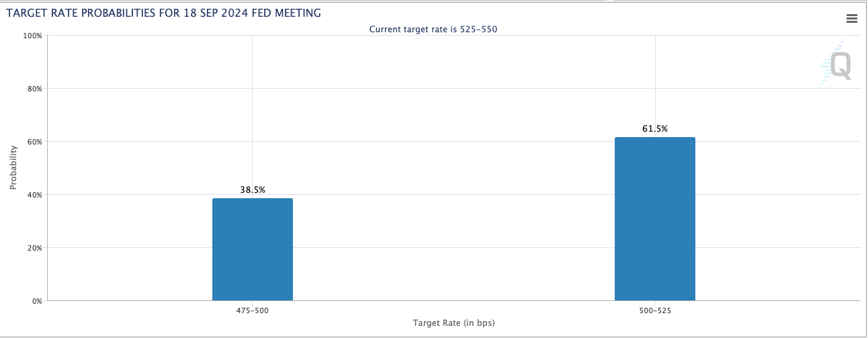Click the 60% y-axis tick label
The image size is (868, 338).
34,142
